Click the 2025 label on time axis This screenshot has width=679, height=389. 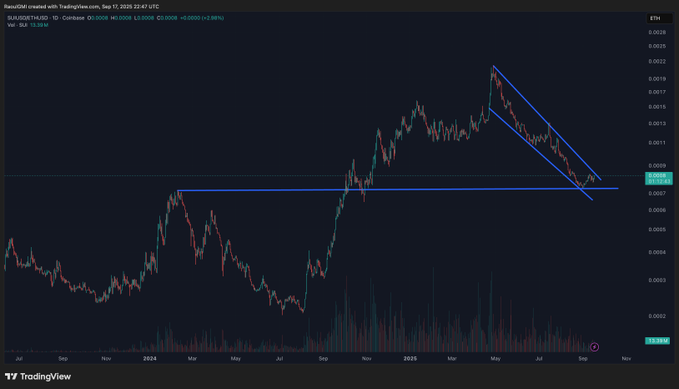[410, 359]
